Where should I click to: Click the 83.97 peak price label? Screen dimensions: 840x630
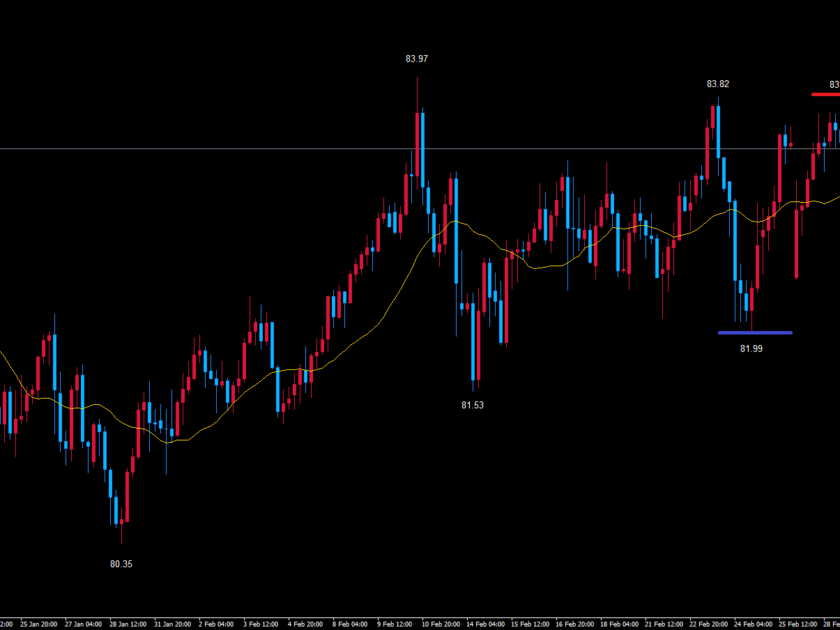[x=417, y=59]
